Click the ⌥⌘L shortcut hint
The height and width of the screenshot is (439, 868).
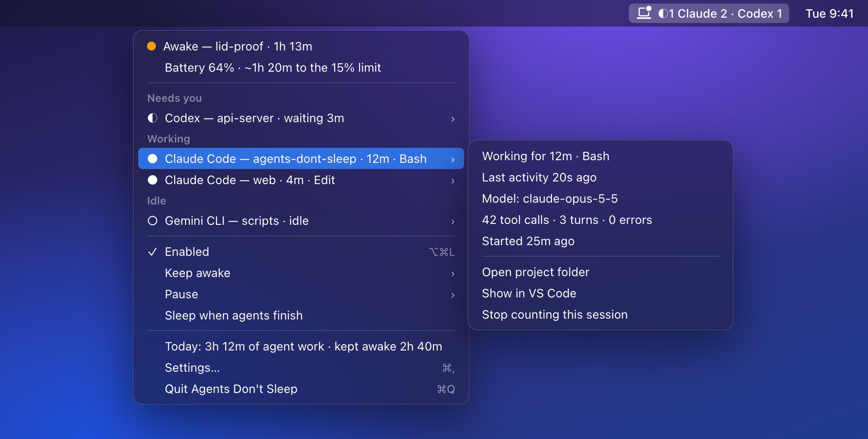[442, 252]
